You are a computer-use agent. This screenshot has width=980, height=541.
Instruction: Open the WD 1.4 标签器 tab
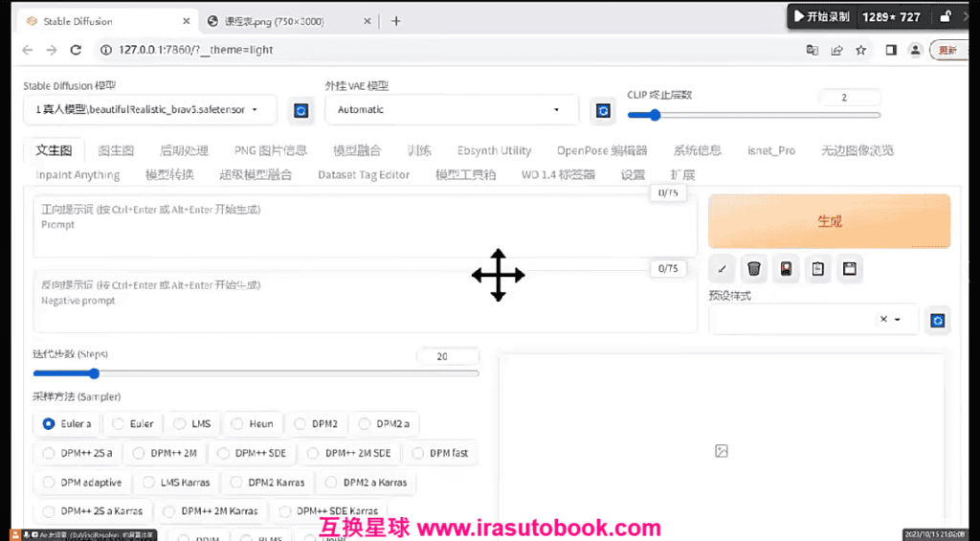click(558, 175)
